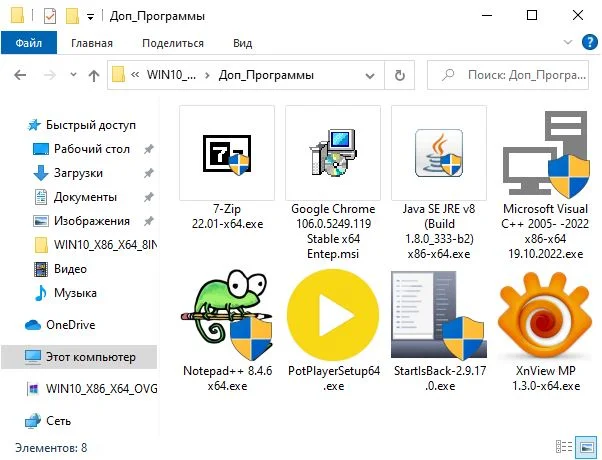Viewport: 602px width, 460px height.
Task: Open the Поделиться ribbon tab
Action: click(173, 43)
